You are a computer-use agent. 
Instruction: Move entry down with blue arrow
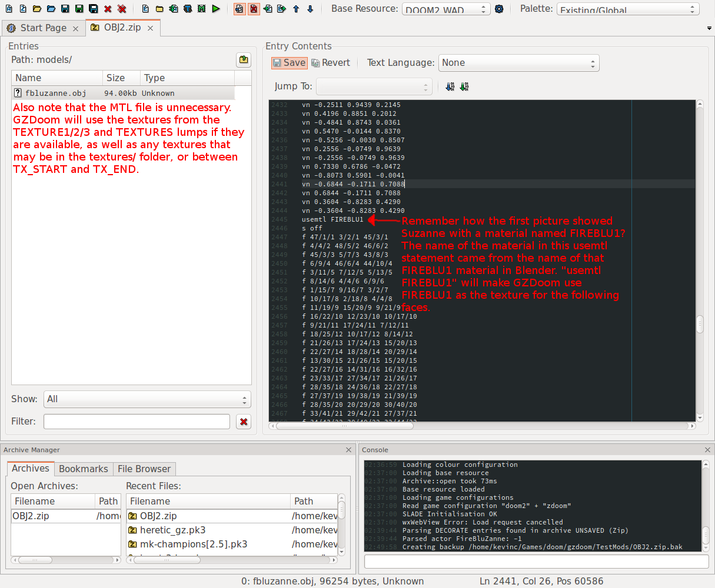(x=310, y=9)
